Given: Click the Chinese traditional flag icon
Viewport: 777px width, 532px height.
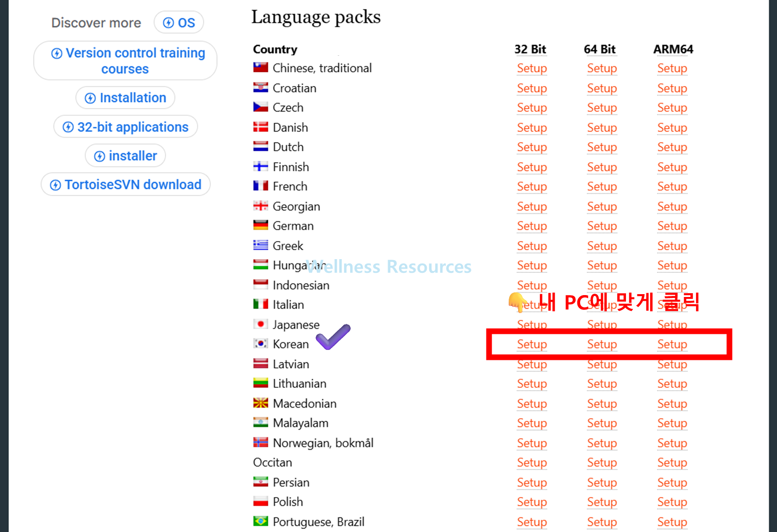Looking at the screenshot, I should click(x=260, y=67).
